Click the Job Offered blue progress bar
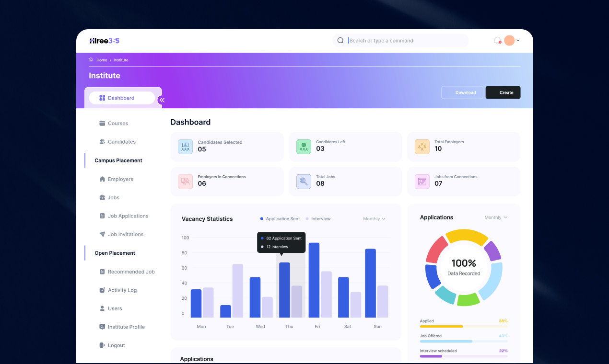The height and width of the screenshot is (364, 609). (464, 341)
